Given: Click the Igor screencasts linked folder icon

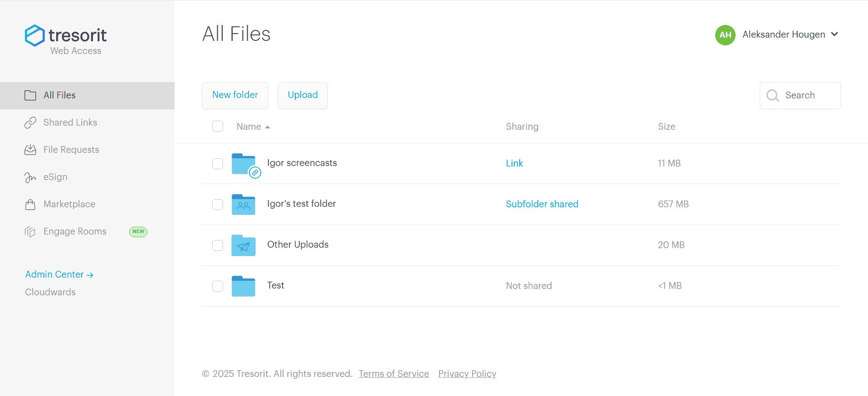Looking at the screenshot, I should (x=245, y=165).
